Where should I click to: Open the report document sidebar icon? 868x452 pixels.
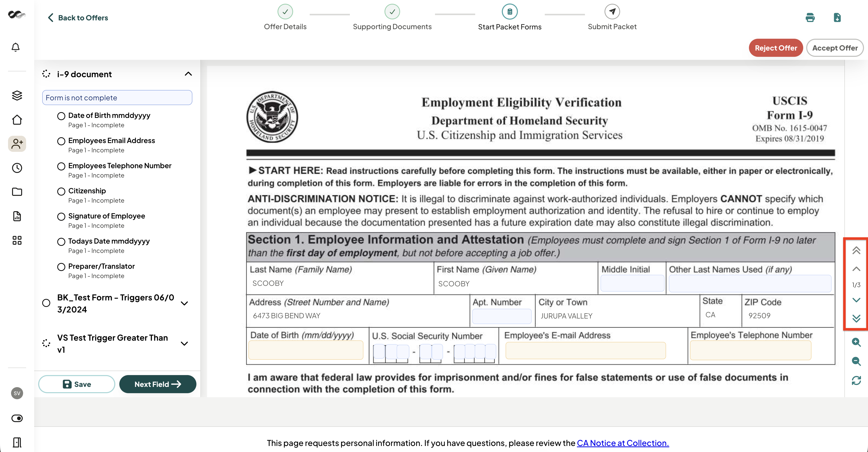pyautogui.click(x=17, y=216)
